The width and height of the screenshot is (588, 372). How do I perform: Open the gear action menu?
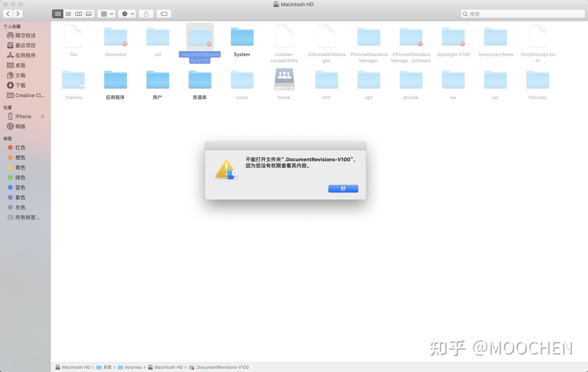pos(127,14)
